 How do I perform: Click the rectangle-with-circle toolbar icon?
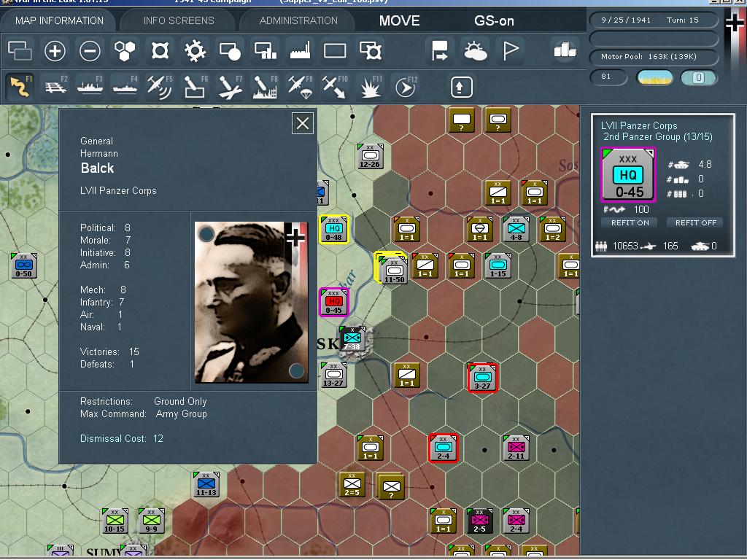click(230, 50)
